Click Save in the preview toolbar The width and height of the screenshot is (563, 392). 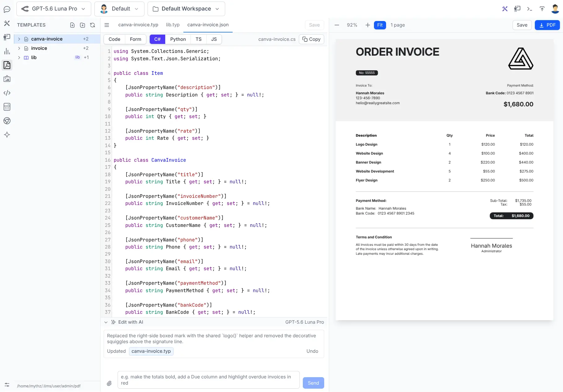point(522,25)
